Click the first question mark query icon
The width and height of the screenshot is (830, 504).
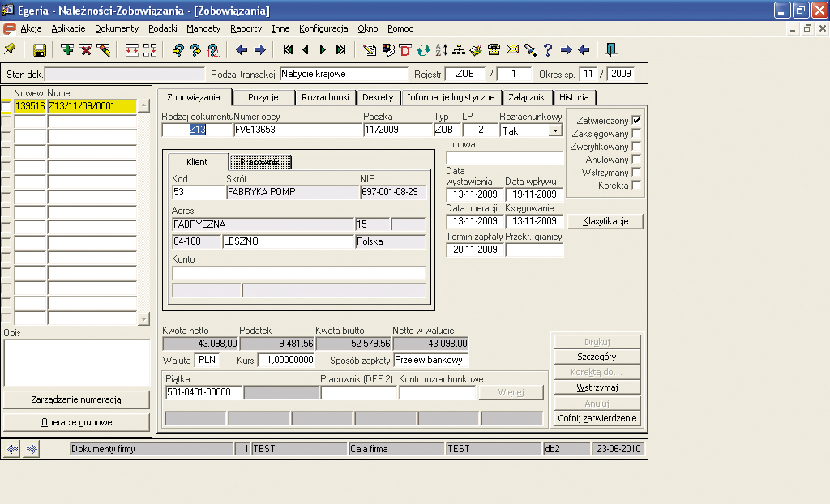tap(178, 49)
